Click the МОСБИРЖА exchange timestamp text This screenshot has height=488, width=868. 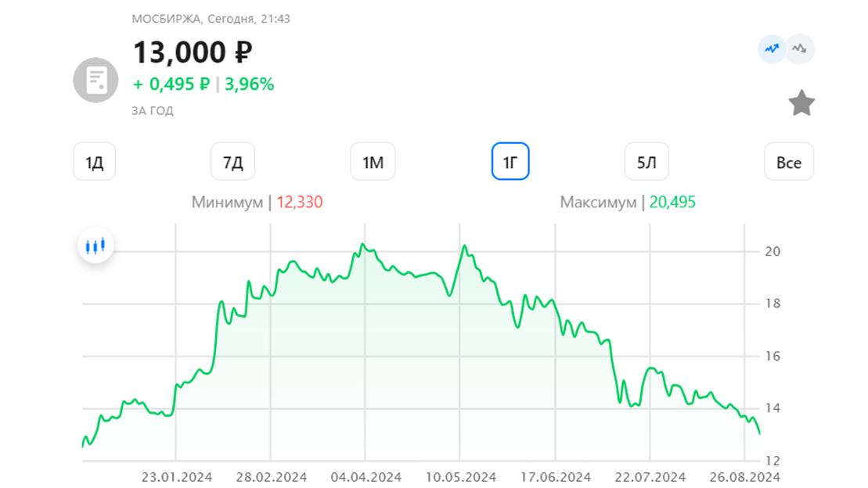pyautogui.click(x=211, y=19)
